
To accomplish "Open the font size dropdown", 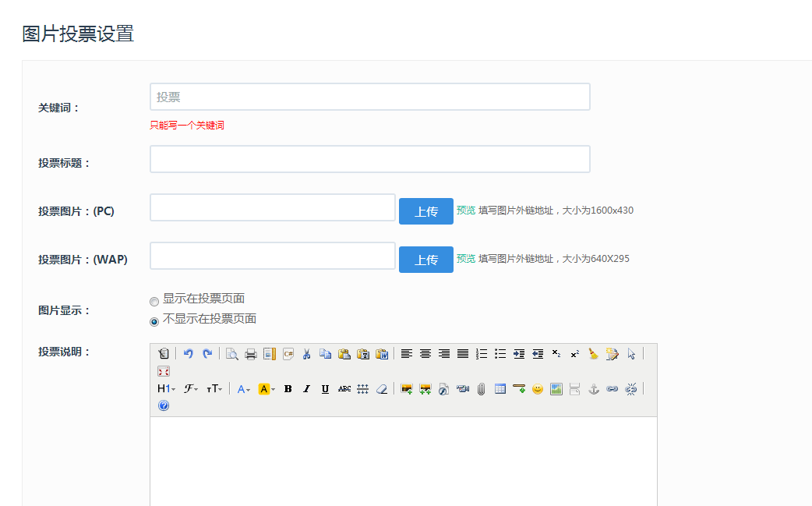I will pyautogui.click(x=214, y=389).
